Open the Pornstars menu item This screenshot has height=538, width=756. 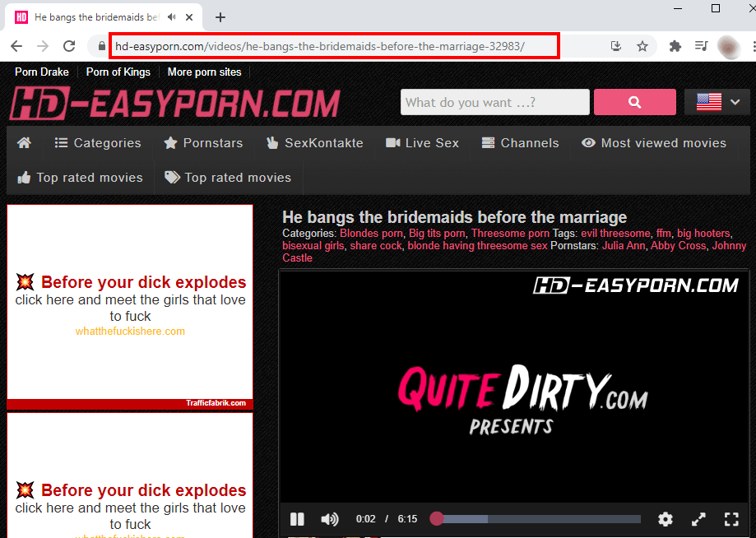coord(203,142)
